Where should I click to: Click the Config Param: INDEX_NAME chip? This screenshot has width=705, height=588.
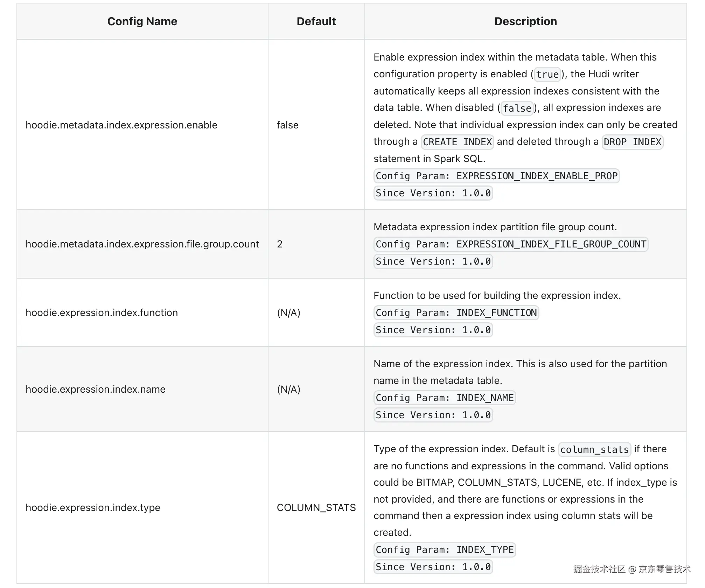[x=445, y=398]
